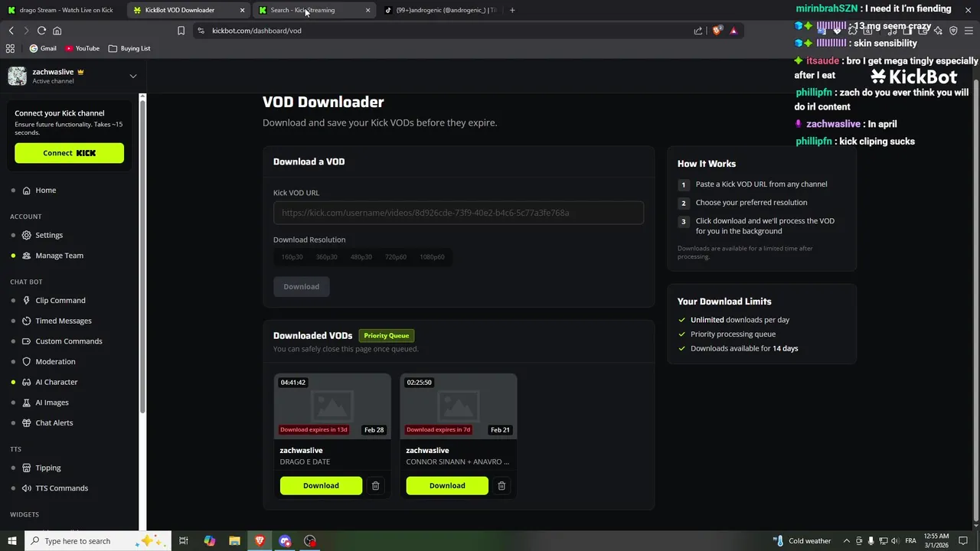Viewport: 980px width, 551px height.
Task: Show hidden system tray icons
Action: pos(847,541)
